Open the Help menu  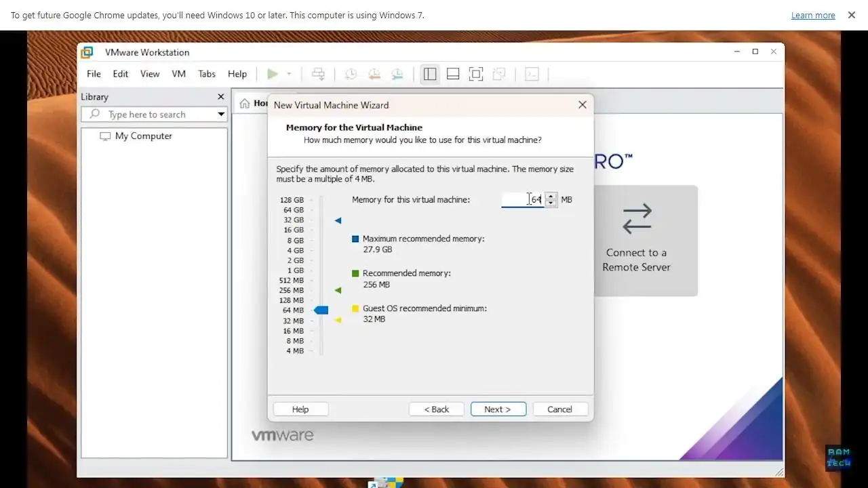237,74
